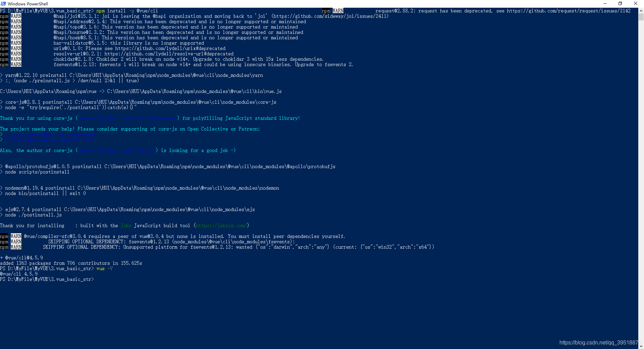Click the @vue/compiler-sfc peer dependency warning
Viewport: 644px width, 349px height.
pyautogui.click(x=172, y=236)
